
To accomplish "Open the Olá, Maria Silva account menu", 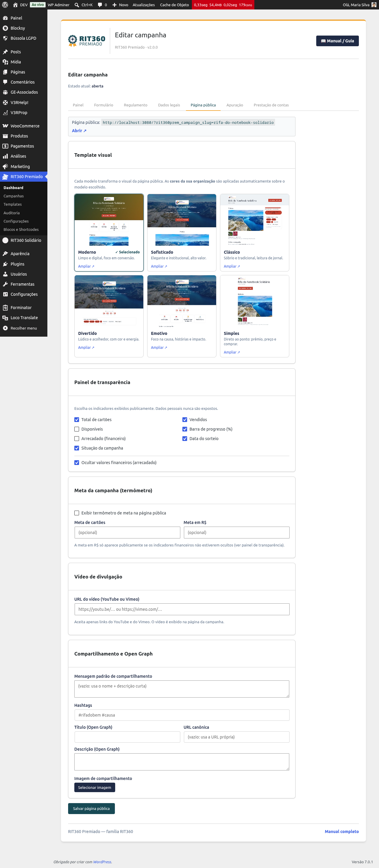I will point(359,5).
